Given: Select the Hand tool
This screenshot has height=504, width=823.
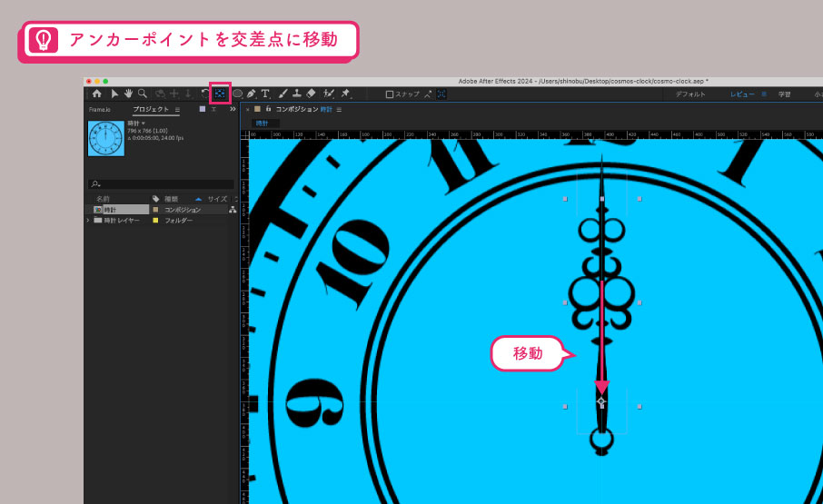Looking at the screenshot, I should coord(128,94).
